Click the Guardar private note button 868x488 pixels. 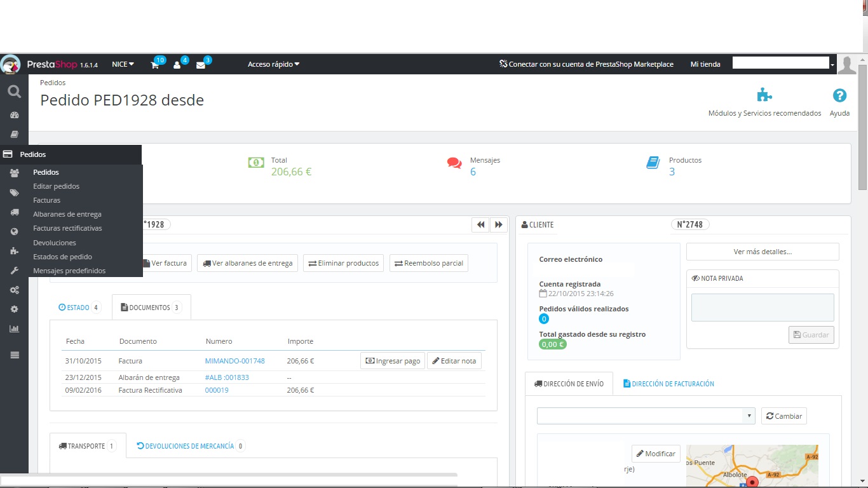(811, 335)
